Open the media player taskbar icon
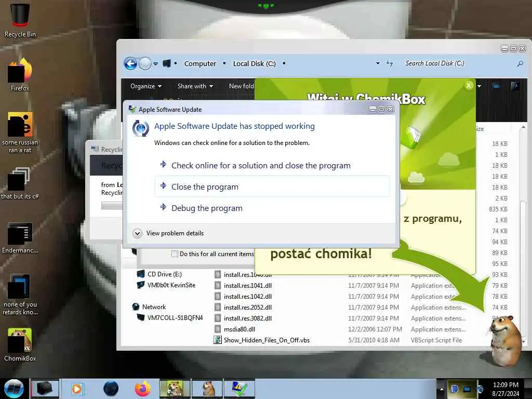The width and height of the screenshot is (532, 399). point(77,389)
